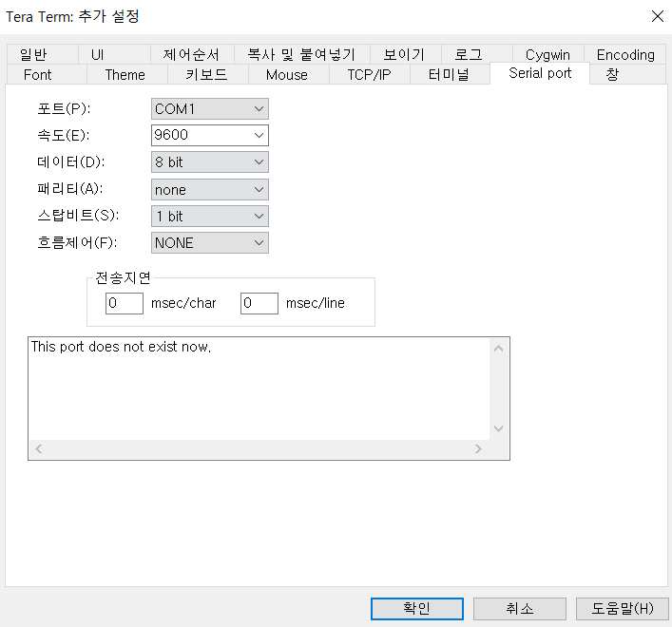Select the Font tab

47,74
